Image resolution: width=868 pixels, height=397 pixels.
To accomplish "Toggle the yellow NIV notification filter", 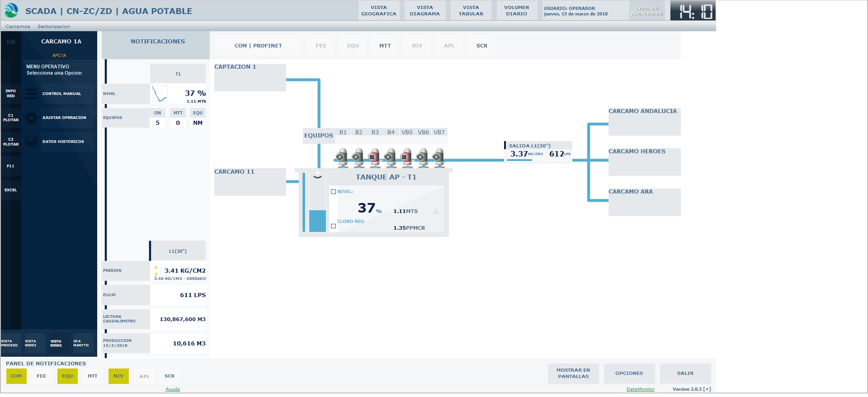I will coord(118,376).
